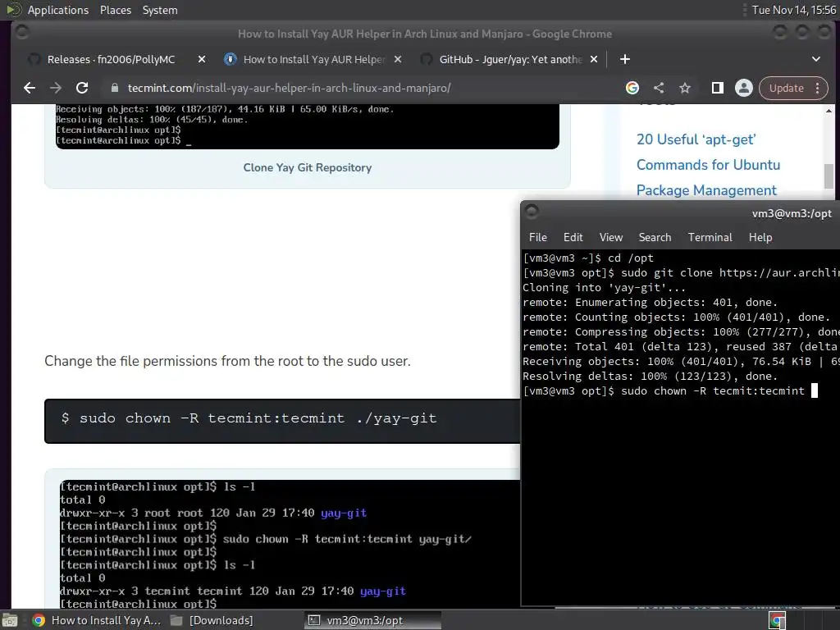
Task: Switch to Downloads folder taskbar entry
Action: (212, 620)
